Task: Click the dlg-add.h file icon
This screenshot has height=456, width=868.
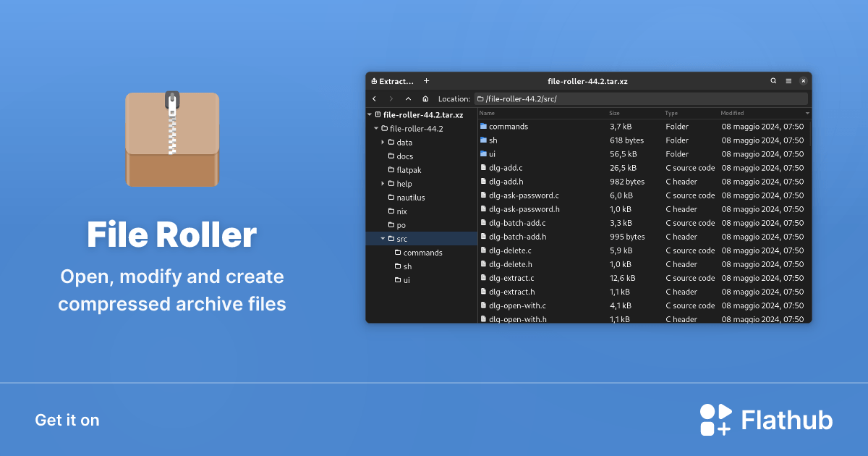Action: click(x=483, y=181)
